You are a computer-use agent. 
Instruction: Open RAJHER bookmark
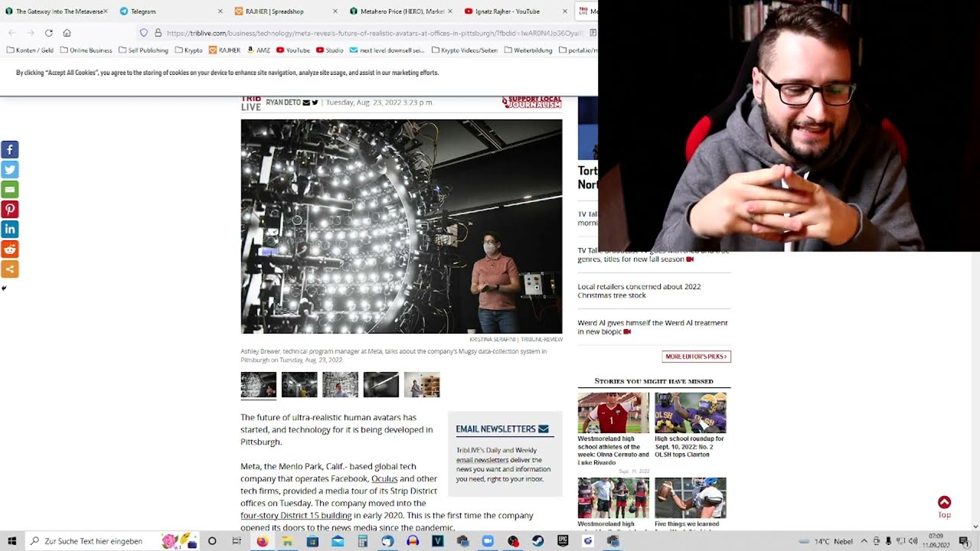click(224, 51)
